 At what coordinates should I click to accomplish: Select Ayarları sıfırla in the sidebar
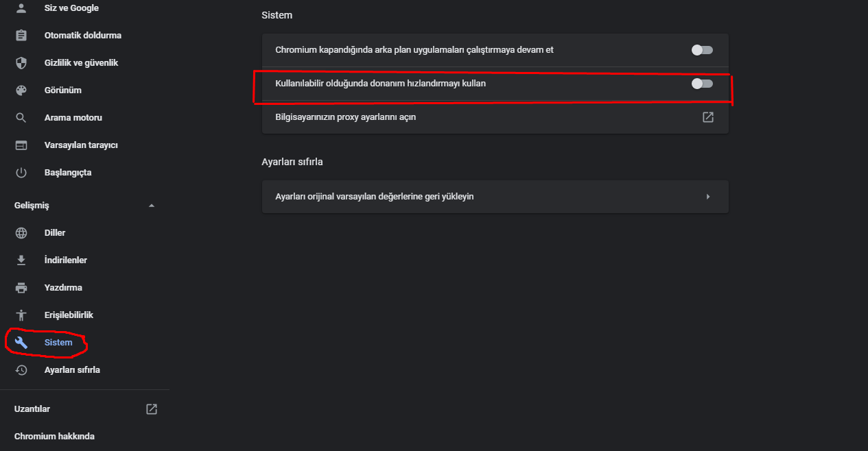(x=71, y=370)
